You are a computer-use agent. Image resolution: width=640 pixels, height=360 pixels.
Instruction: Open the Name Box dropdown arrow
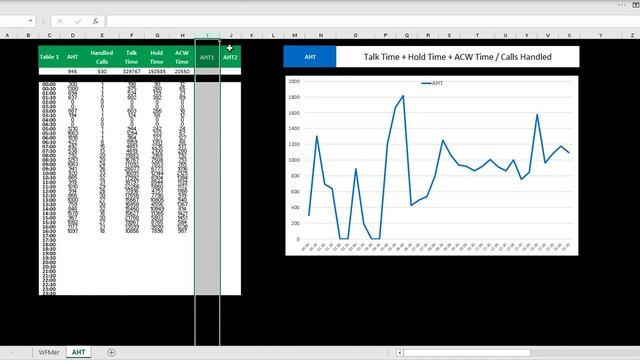point(31,21)
